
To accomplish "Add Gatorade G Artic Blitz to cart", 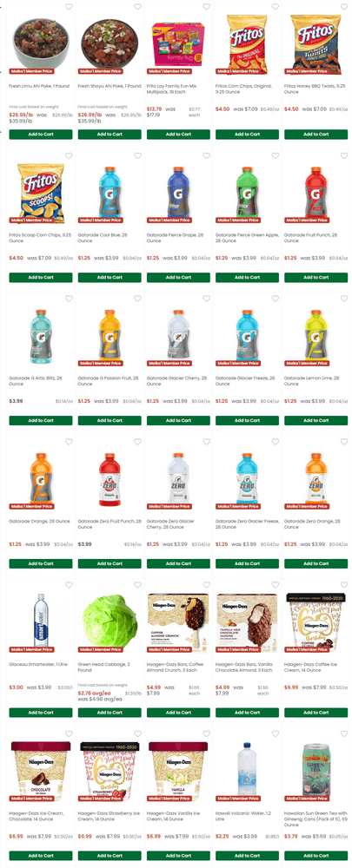I will pyautogui.click(x=41, y=421).
